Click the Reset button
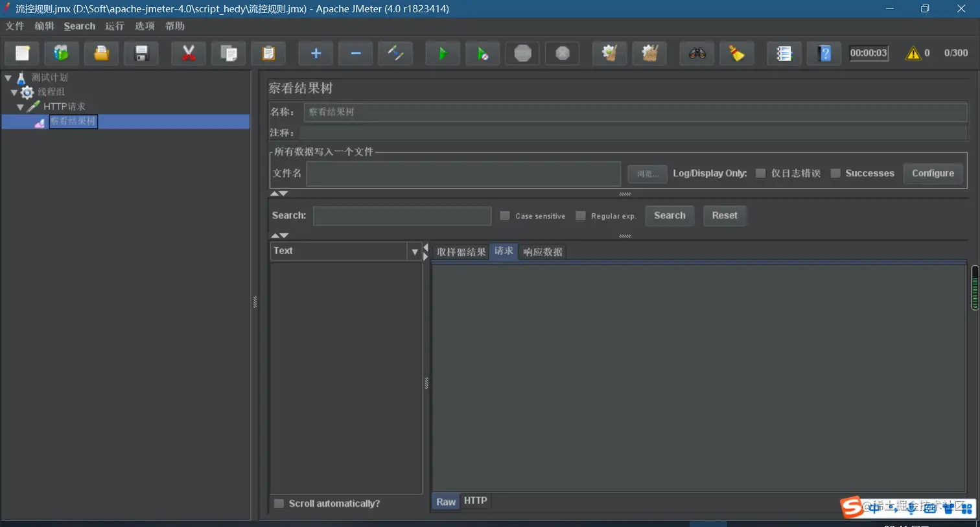 click(x=725, y=215)
